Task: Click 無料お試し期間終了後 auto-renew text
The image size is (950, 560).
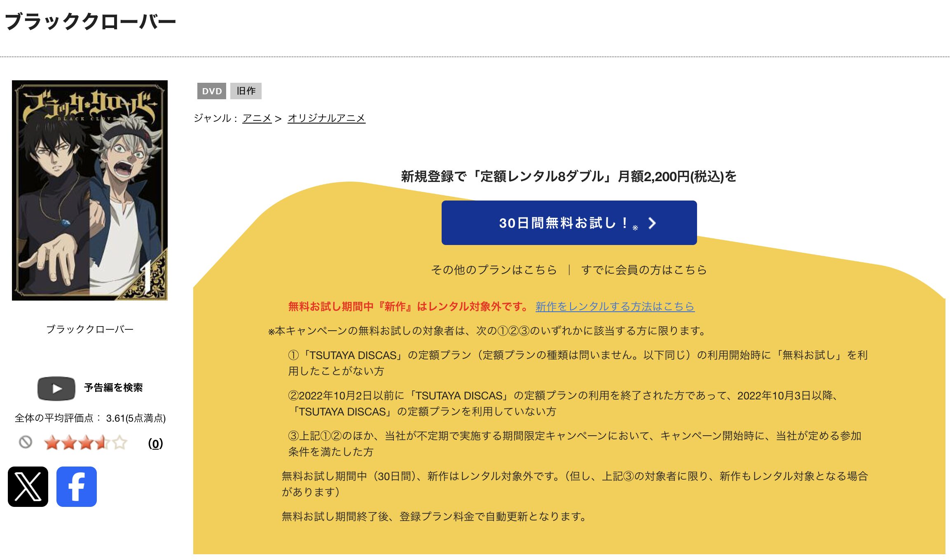Action: click(x=434, y=516)
